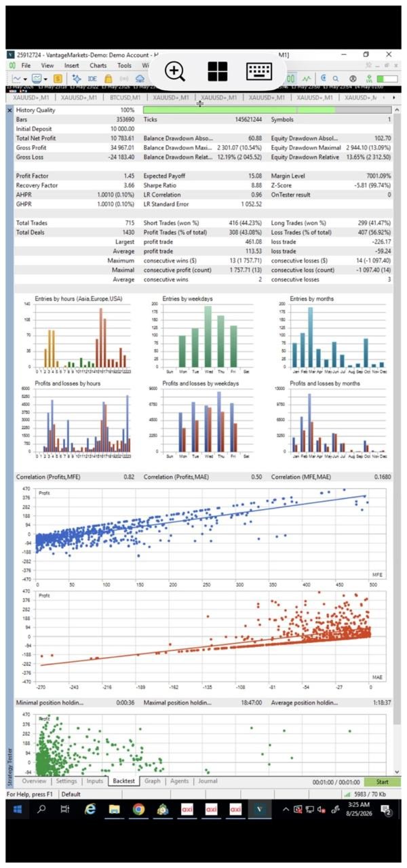Open Google Chrome from the taskbar
Screen dimensions: 407x868
click(138, 809)
